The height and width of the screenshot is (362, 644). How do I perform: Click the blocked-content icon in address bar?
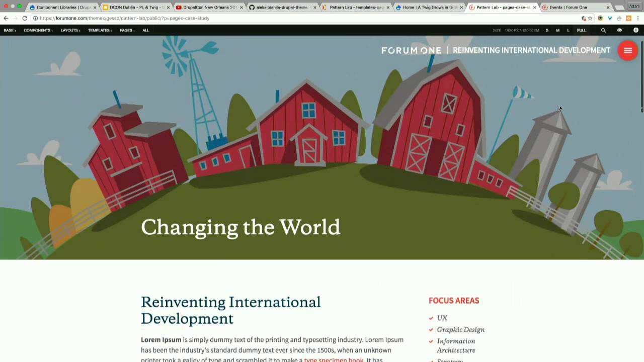[584, 18]
